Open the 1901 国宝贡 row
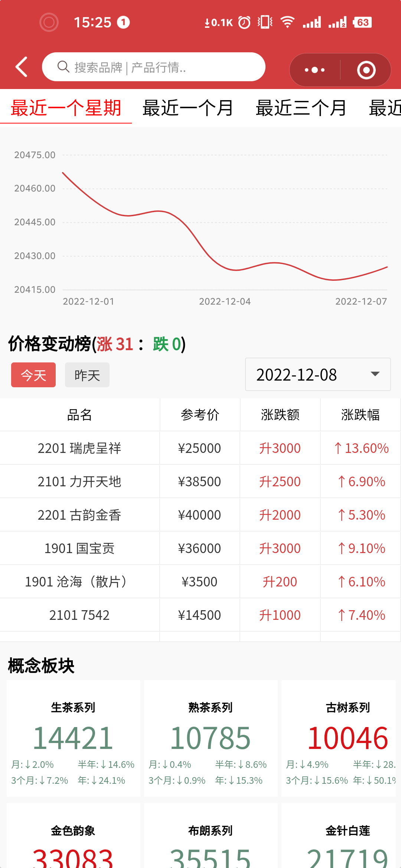The image size is (401, 868). pyautogui.click(x=200, y=548)
